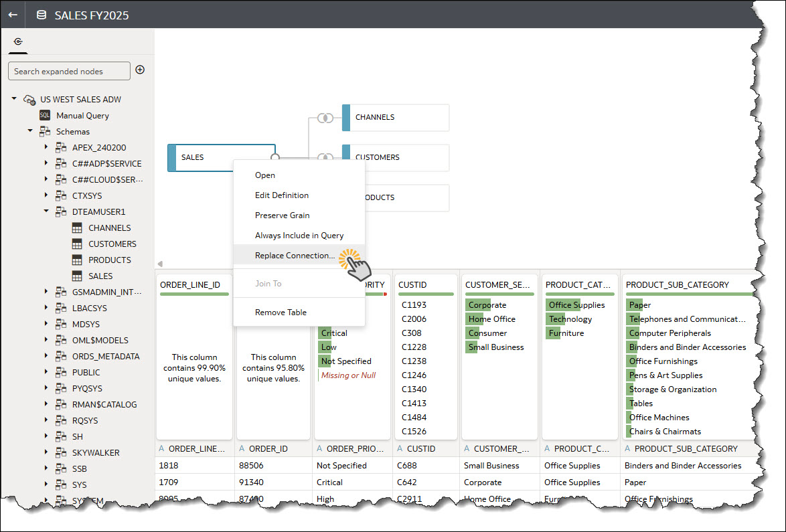This screenshot has width=786, height=532.
Task: Collapse the Schemas node
Action: (x=30, y=130)
